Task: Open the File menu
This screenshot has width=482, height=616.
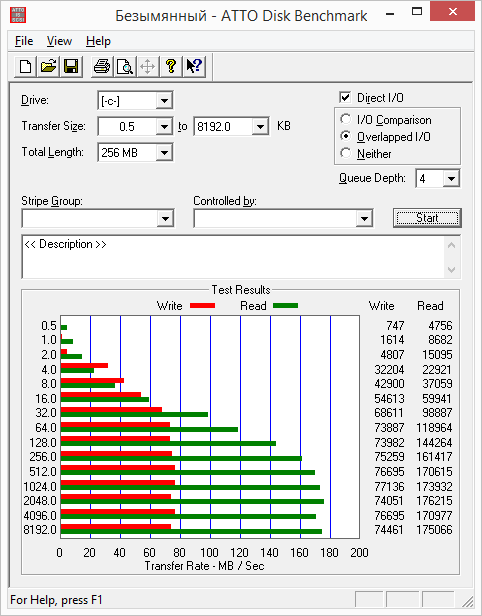Action: pos(24,41)
